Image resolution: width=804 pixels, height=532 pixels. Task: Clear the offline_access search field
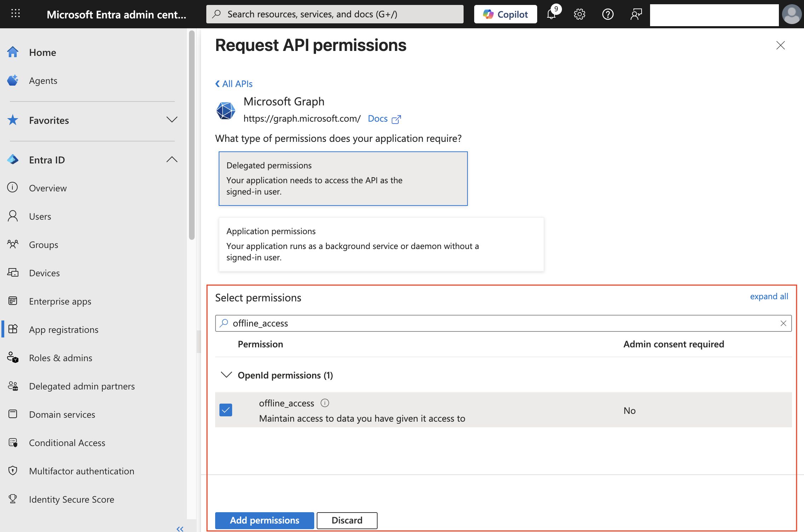783,323
